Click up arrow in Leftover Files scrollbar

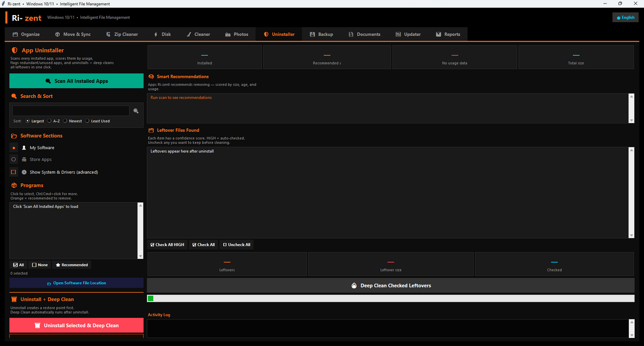[632, 150]
